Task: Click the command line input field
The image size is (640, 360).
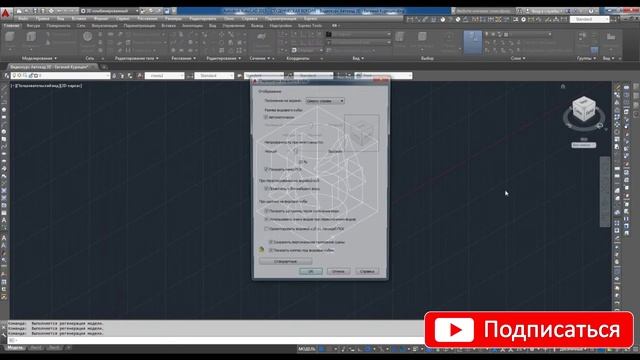Action: (216, 340)
